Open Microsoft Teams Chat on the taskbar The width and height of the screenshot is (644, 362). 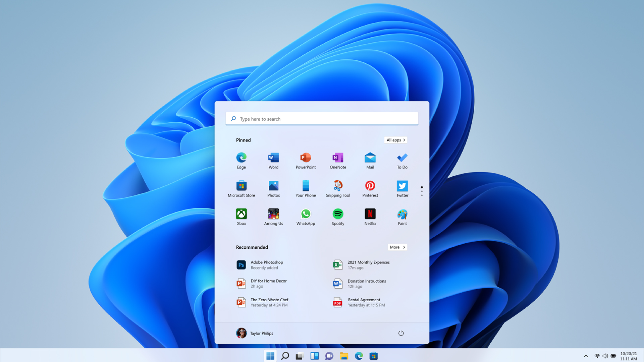(329, 356)
